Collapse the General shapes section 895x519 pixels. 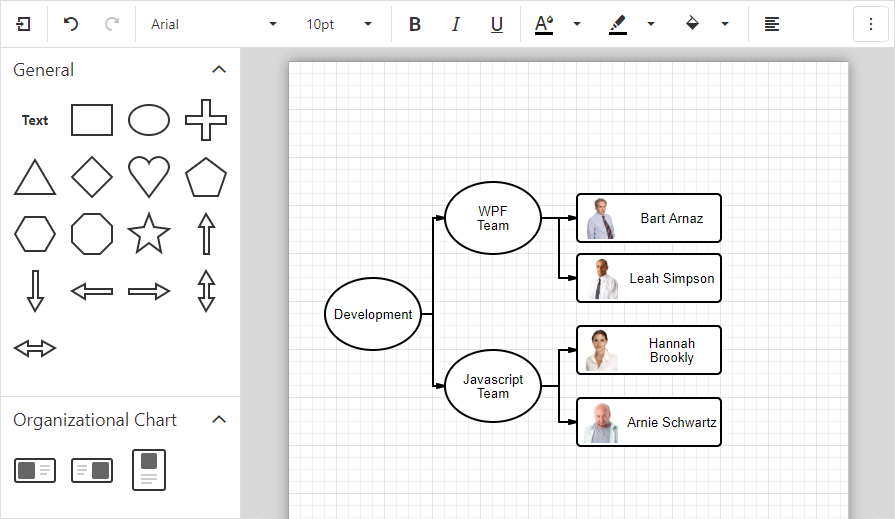coord(219,70)
